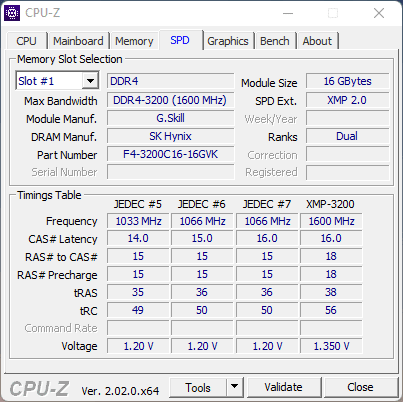This screenshot has width=403, height=402.
Task: Minimize the CPU-Z window
Action: 288,13
